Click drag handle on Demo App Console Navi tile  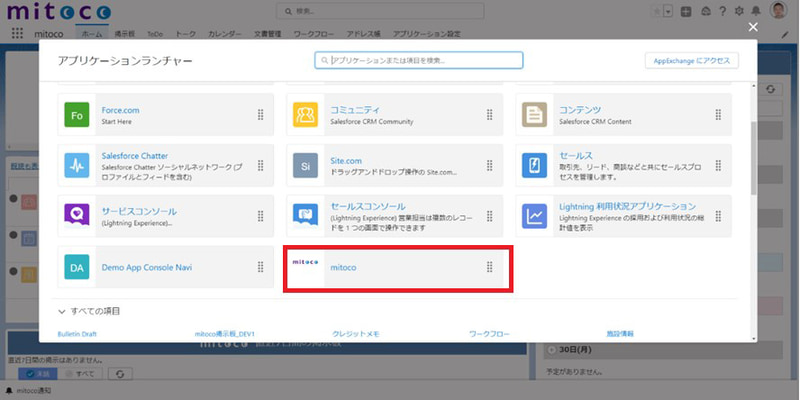(x=261, y=267)
